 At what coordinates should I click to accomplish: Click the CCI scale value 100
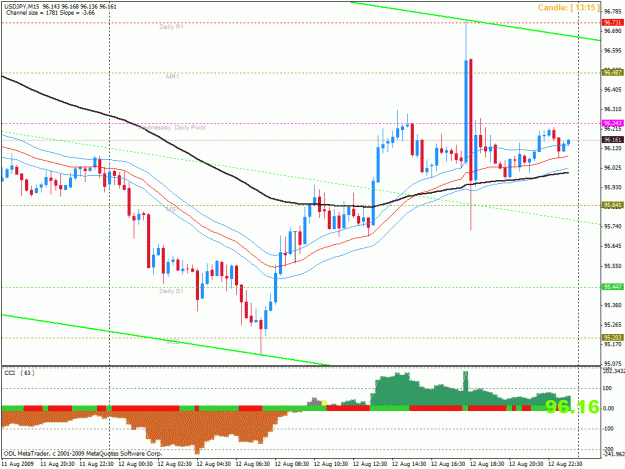609,388
